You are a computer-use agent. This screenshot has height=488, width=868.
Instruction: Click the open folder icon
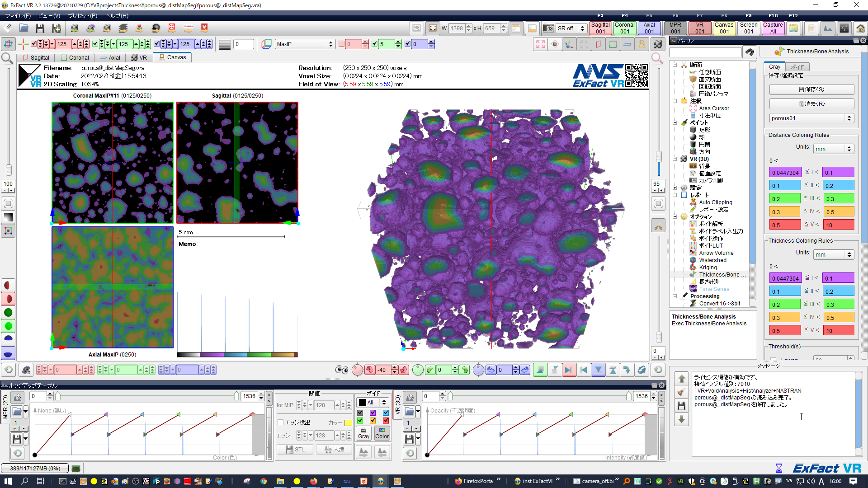24,28
